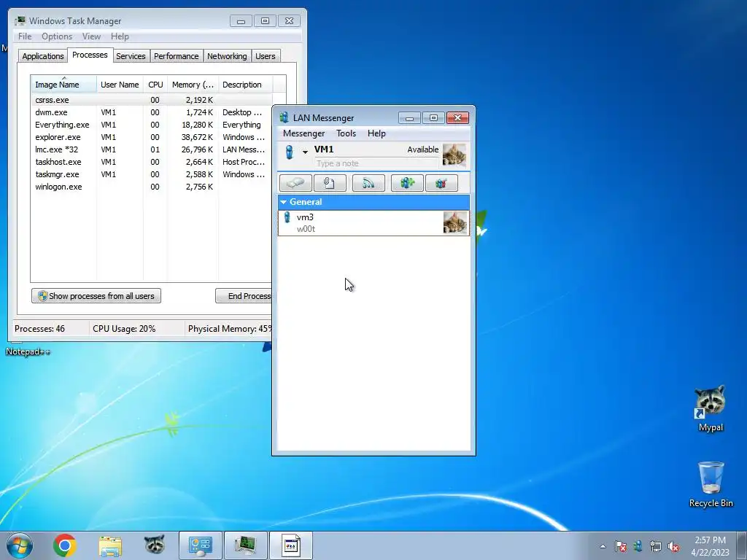Select the explorer.exe process
This screenshot has width=747, height=560.
point(152,137)
